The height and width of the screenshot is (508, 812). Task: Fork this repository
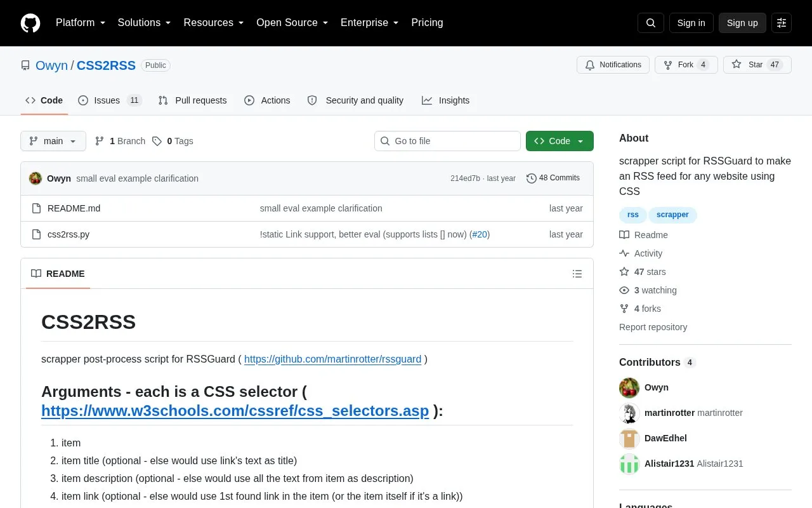point(686,65)
